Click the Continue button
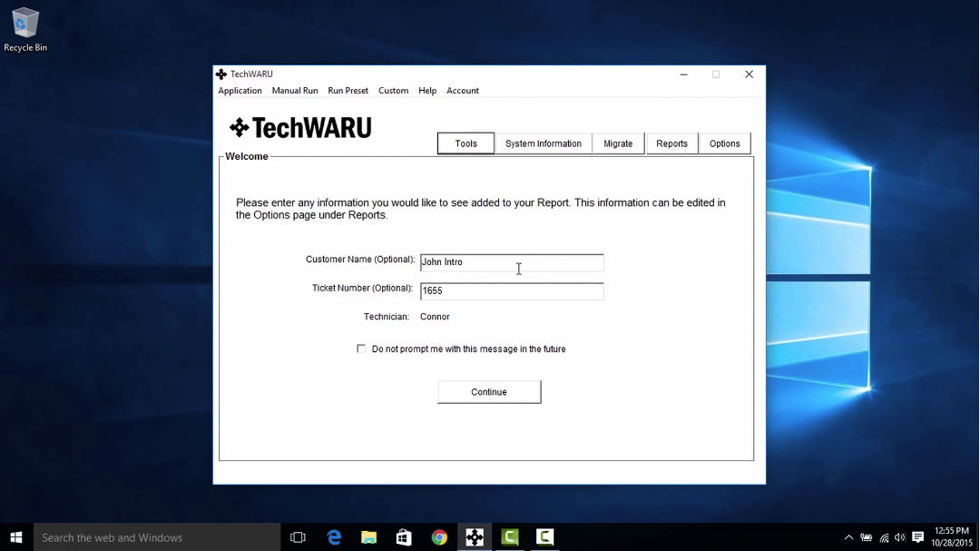980x551 pixels. click(x=489, y=392)
